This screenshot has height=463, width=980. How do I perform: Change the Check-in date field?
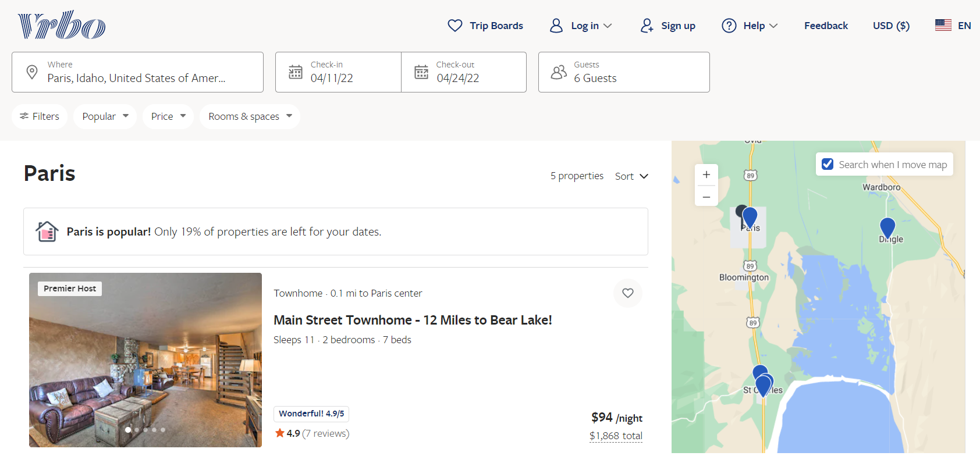[338, 72]
